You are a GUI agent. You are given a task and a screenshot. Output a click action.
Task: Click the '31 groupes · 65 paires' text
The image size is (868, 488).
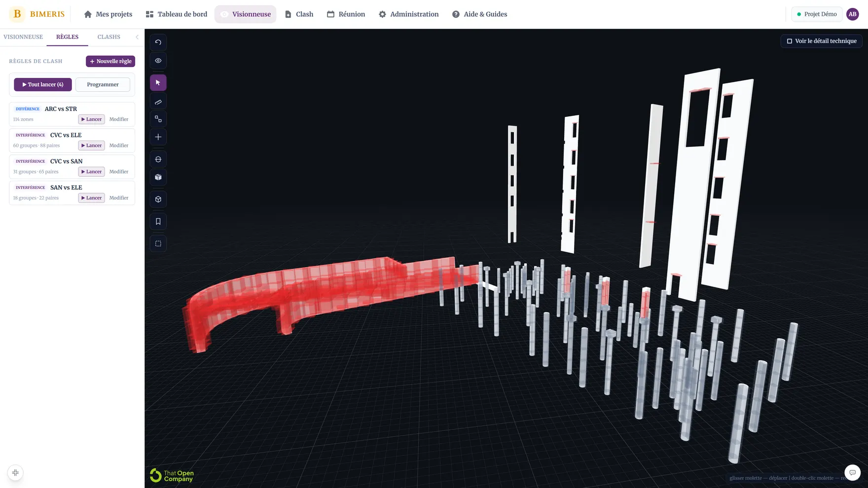[36, 172]
